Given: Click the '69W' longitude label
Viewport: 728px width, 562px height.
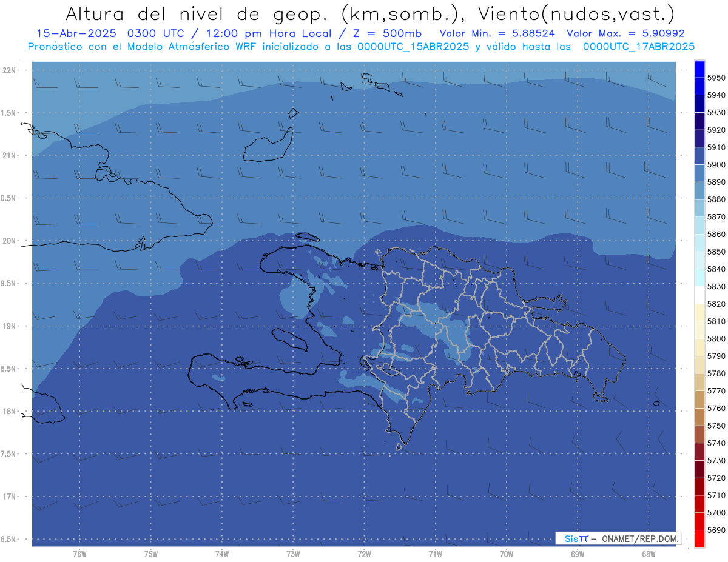Looking at the screenshot, I should point(578,554).
